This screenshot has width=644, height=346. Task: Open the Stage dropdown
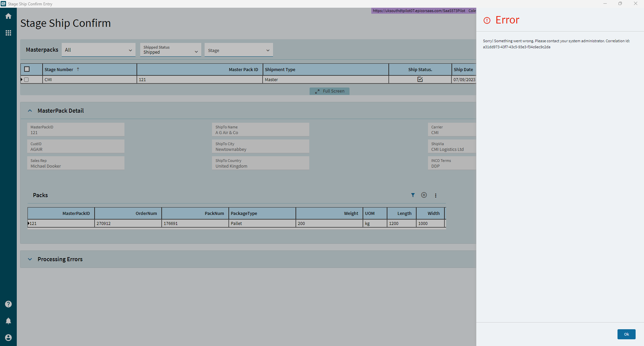(x=267, y=50)
